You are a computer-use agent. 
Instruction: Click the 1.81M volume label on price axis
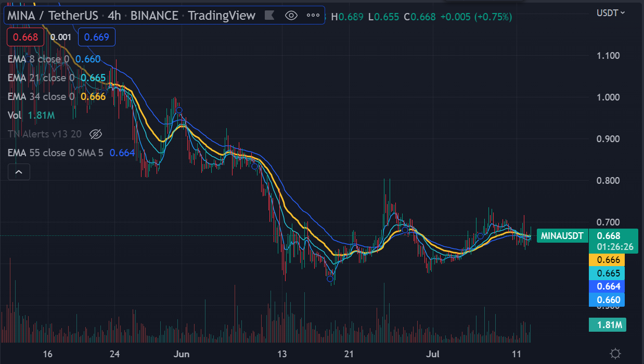pyautogui.click(x=607, y=325)
